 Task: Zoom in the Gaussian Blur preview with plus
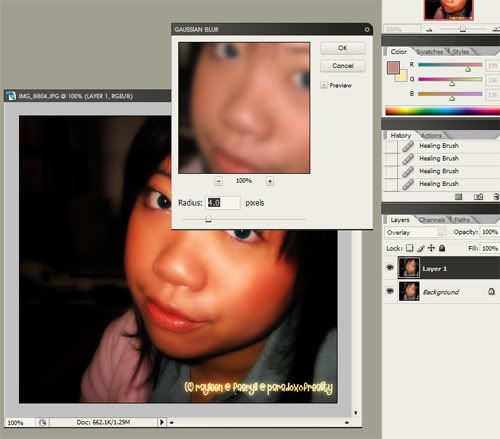click(270, 181)
